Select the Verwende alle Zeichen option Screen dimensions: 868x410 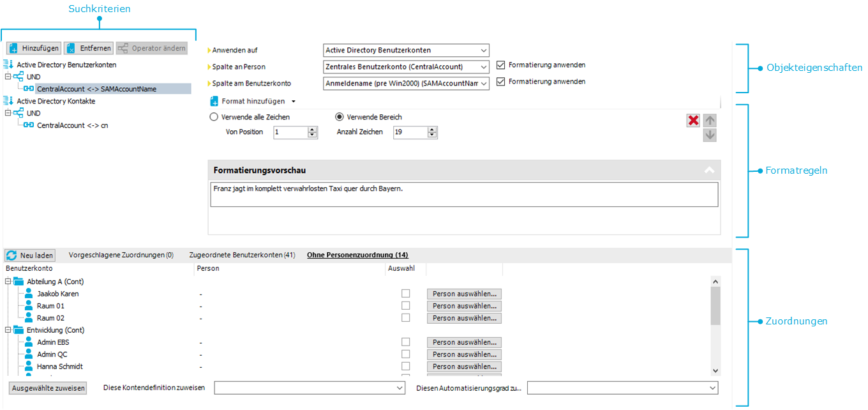coord(214,118)
